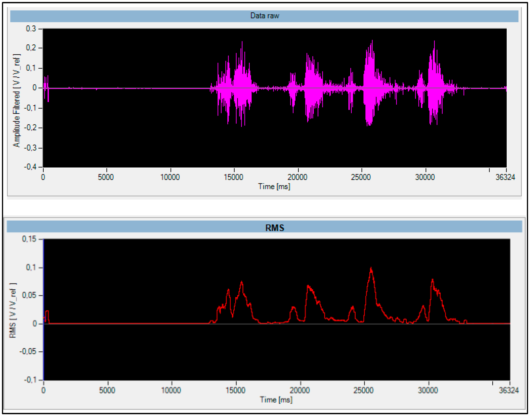
Task: Click the Time [ms] label under RMS chart
Action: 276,400
